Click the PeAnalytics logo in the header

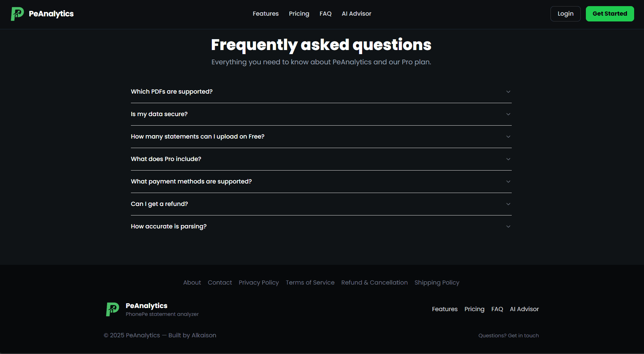43,14
